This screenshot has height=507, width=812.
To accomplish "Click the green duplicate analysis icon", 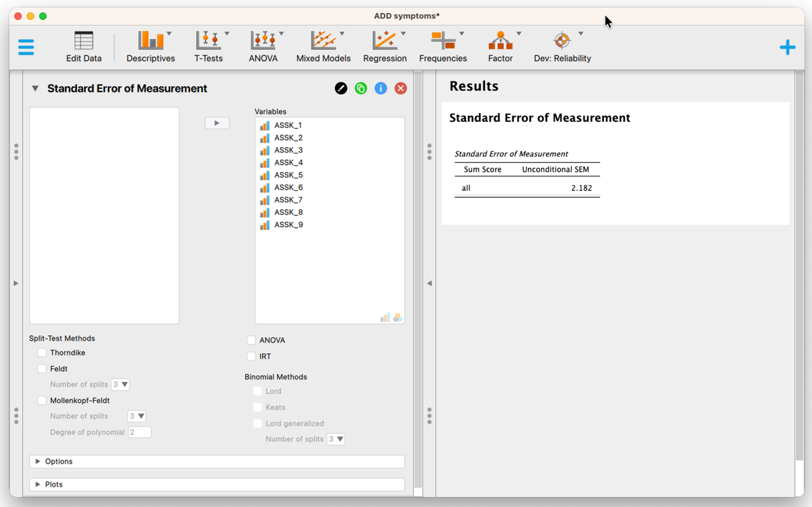I will coord(361,89).
